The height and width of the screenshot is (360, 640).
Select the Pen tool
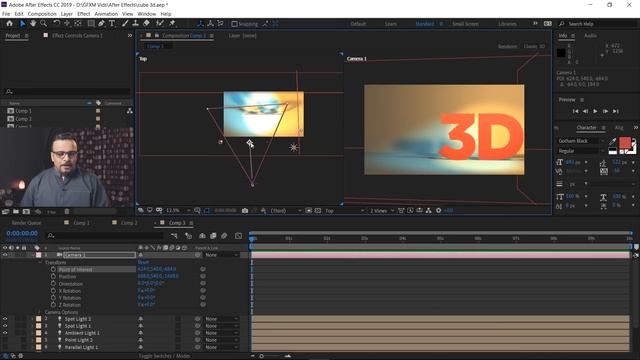pos(101,24)
